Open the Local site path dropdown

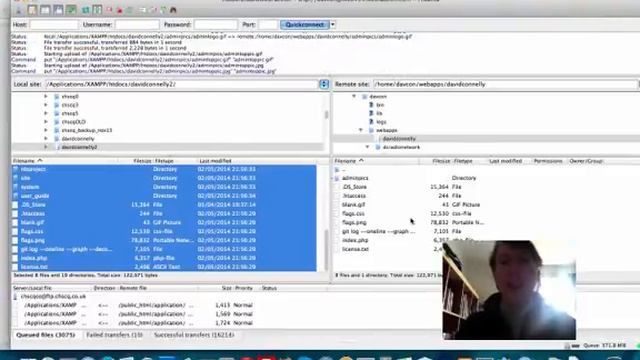[324, 84]
